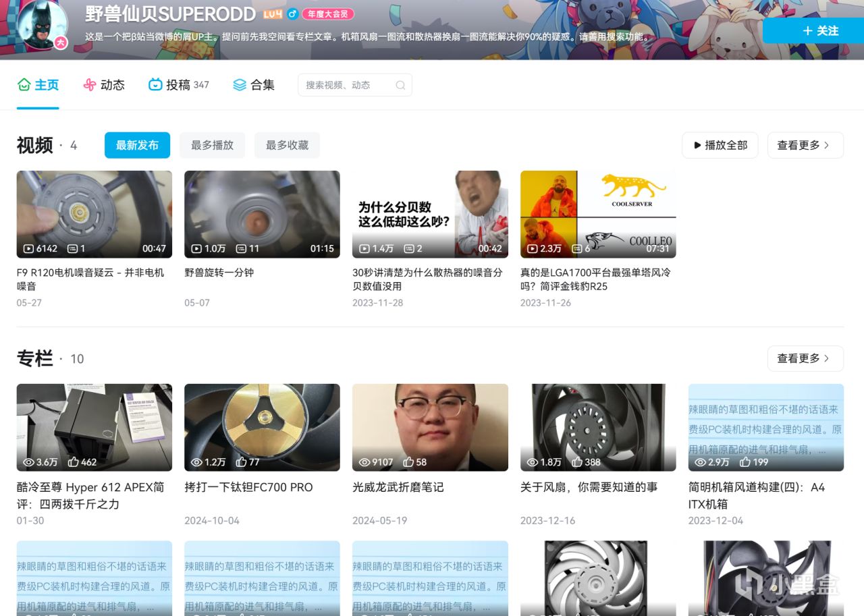Click the eye views icon beside 9107
Screen dimensions: 864x616
pos(364,462)
